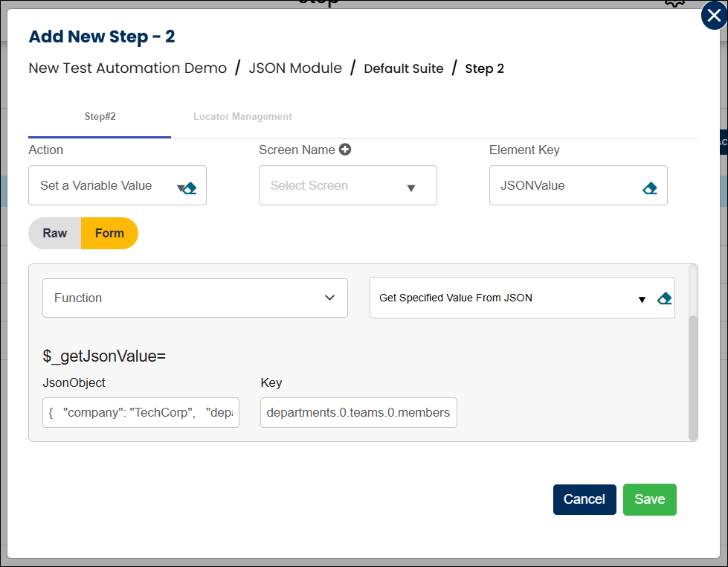Click JSON Module in breadcrumb

(295, 68)
